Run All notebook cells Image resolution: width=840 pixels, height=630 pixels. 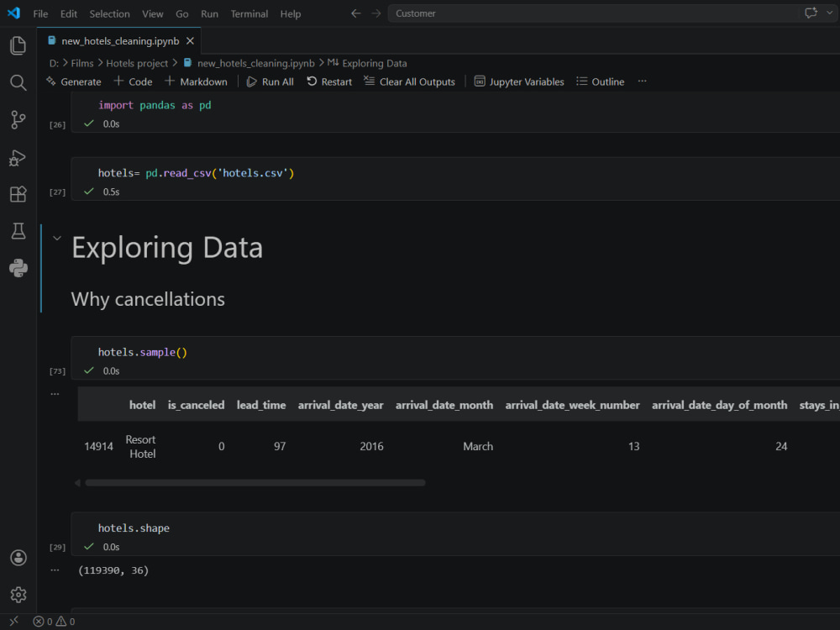[x=270, y=82]
